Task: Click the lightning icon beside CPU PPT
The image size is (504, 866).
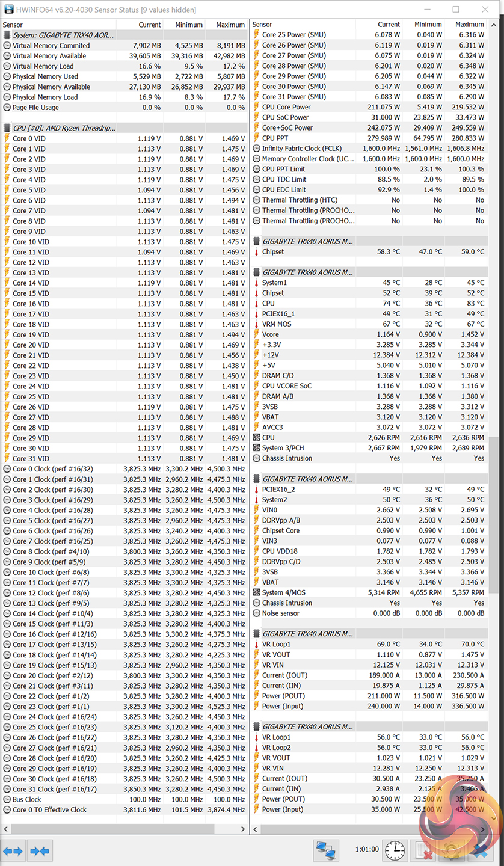Action: click(x=257, y=138)
